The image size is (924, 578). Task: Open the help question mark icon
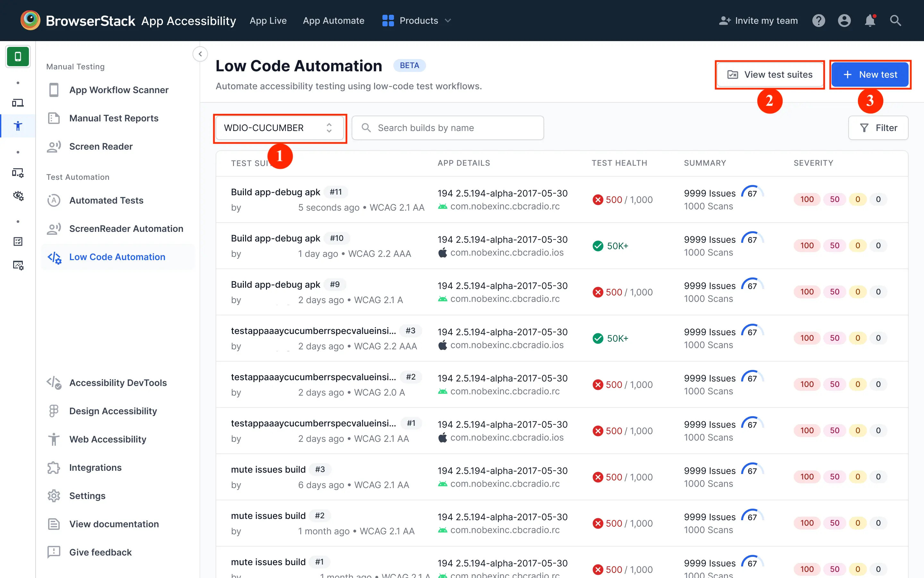[818, 21]
